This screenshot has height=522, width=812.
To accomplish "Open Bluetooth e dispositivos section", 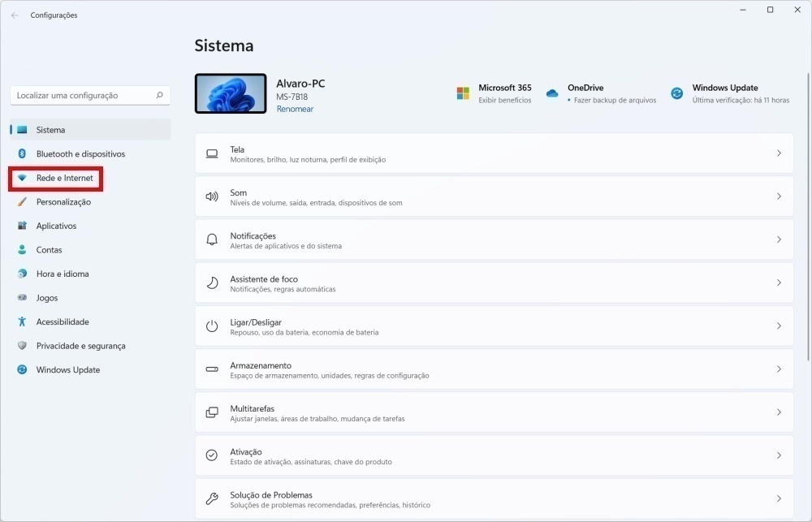I will (x=90, y=153).
